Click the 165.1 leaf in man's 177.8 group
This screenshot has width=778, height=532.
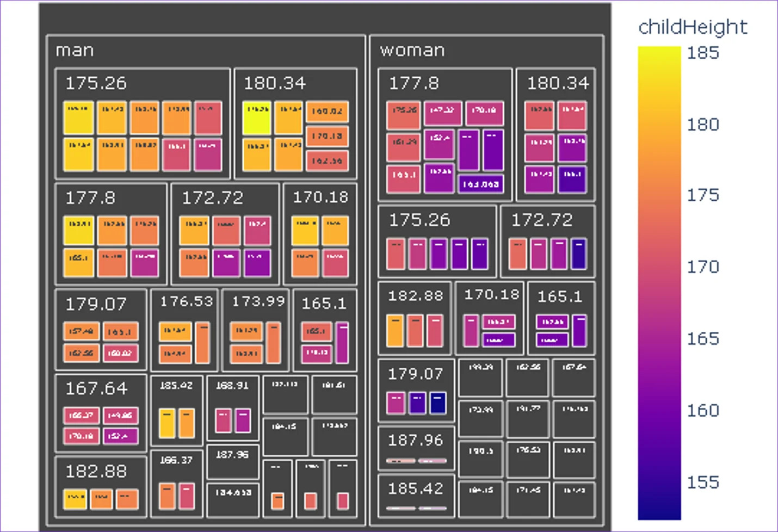pyautogui.click(x=79, y=263)
